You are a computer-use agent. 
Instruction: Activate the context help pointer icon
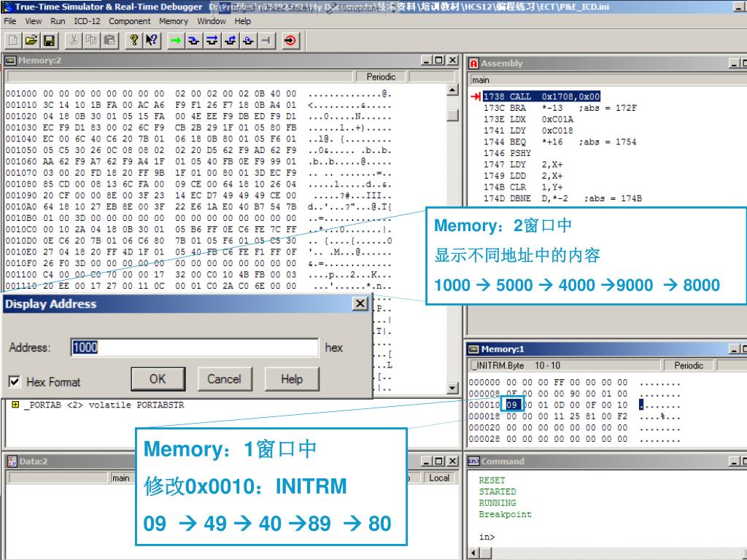(152, 41)
